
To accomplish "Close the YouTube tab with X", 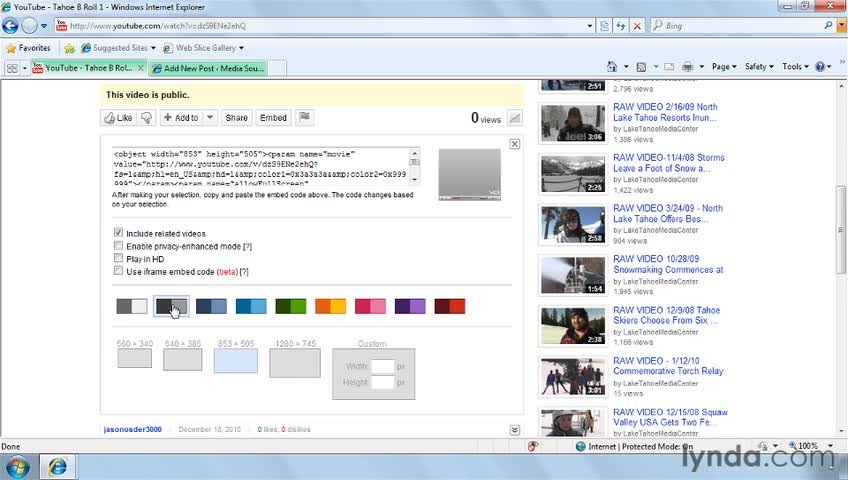I will (141, 68).
